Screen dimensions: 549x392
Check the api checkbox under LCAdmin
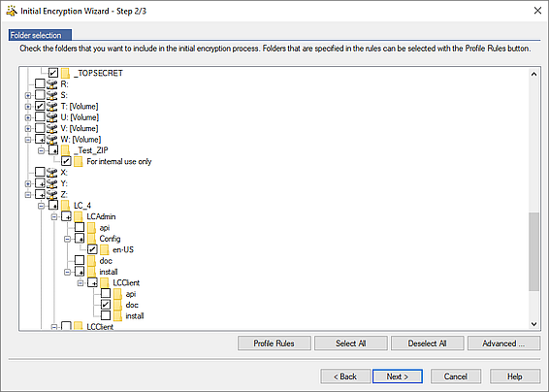pos(80,227)
